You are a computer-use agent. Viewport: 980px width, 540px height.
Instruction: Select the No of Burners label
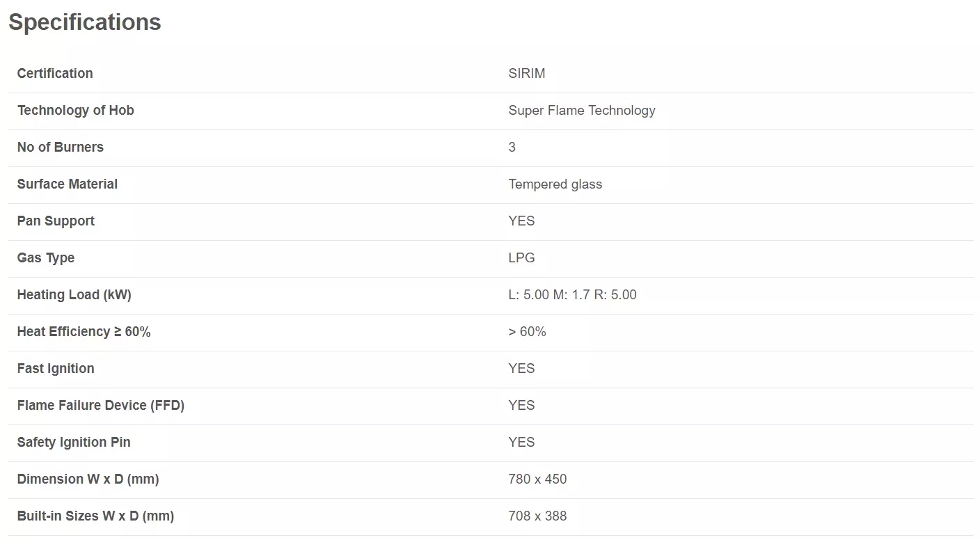pos(61,148)
